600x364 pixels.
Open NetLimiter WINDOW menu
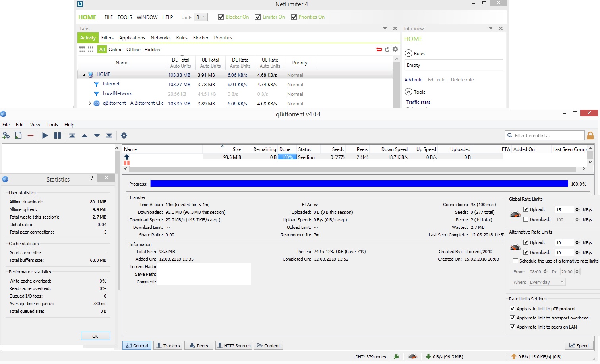(x=147, y=17)
